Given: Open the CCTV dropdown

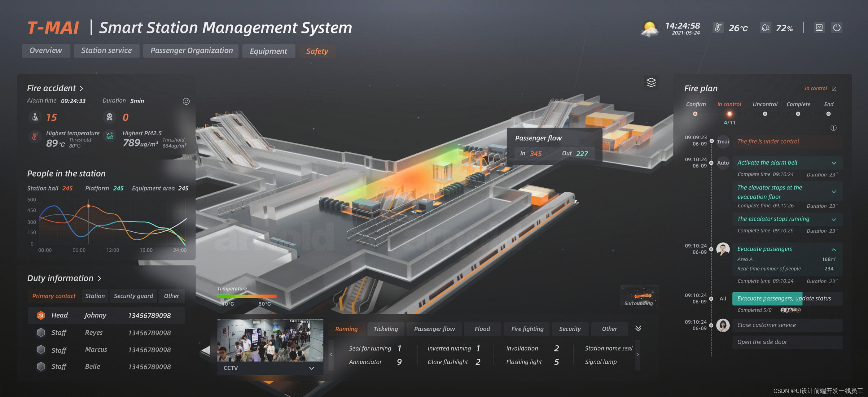Looking at the screenshot, I should 312,368.
